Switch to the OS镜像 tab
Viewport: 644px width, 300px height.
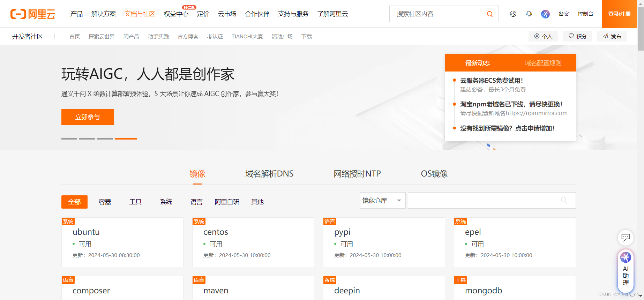434,174
